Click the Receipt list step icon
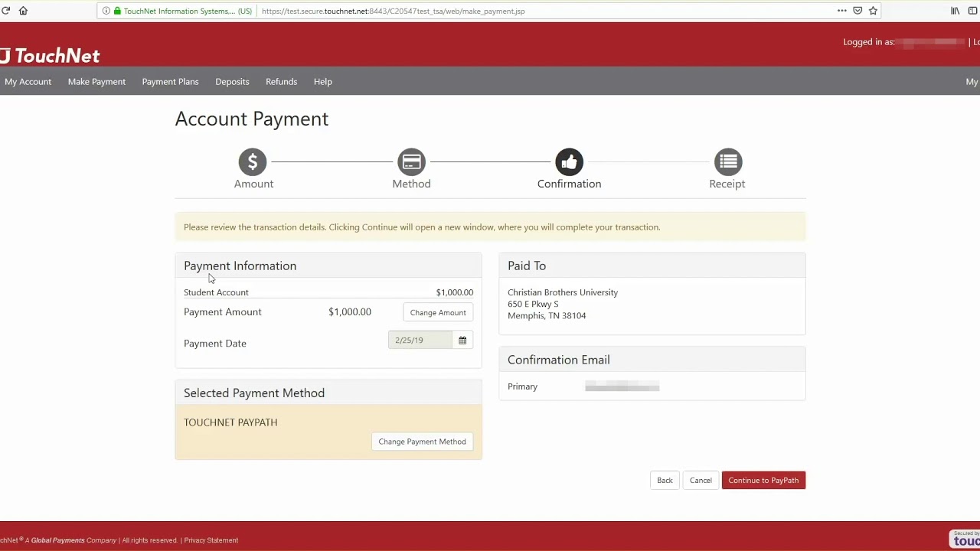Viewport: 980px width, 551px height. (x=728, y=161)
